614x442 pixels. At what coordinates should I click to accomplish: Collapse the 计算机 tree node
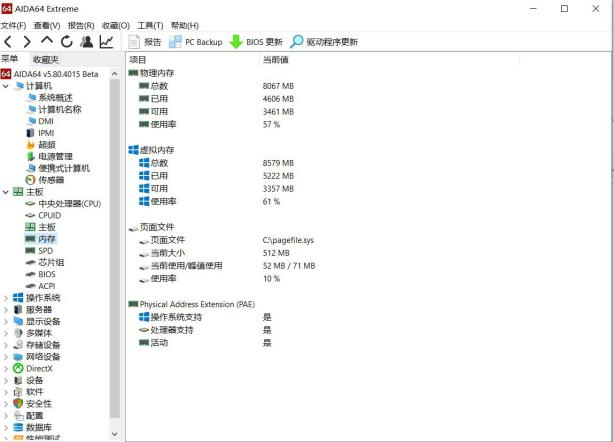coord(5,86)
